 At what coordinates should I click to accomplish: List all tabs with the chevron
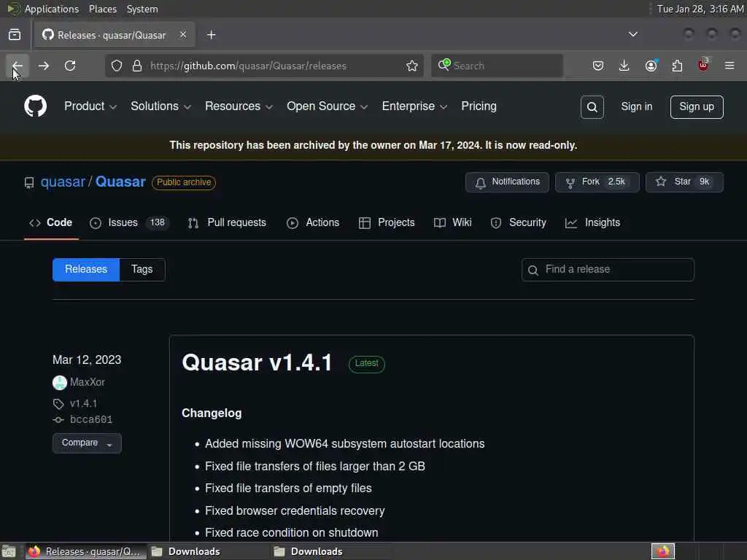[x=633, y=34]
